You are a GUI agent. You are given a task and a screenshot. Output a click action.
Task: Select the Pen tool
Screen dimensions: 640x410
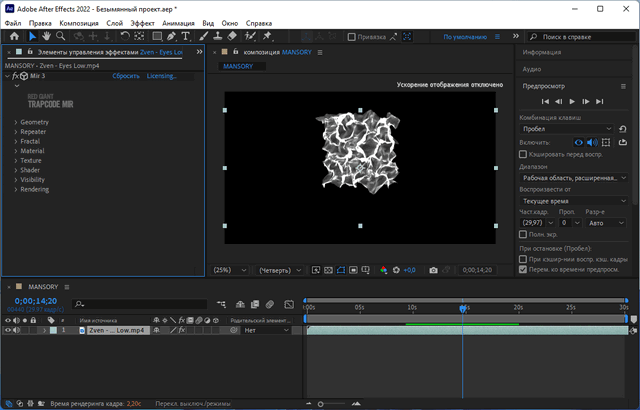point(172,36)
